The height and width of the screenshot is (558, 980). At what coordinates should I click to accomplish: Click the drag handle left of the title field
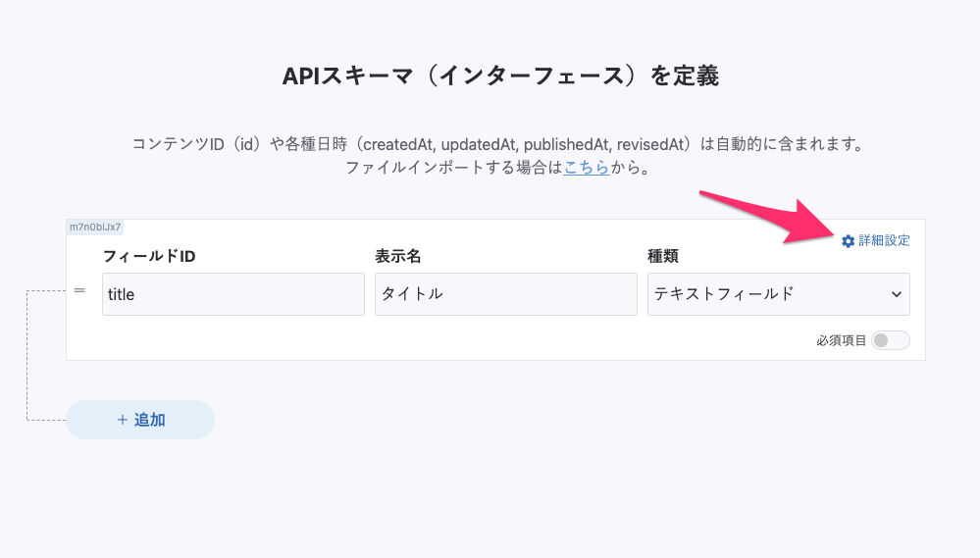[79, 291]
